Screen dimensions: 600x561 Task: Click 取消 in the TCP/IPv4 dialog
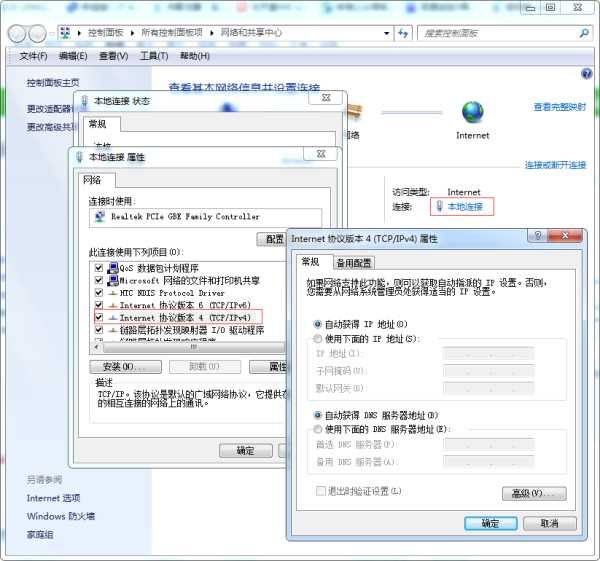[x=549, y=523]
